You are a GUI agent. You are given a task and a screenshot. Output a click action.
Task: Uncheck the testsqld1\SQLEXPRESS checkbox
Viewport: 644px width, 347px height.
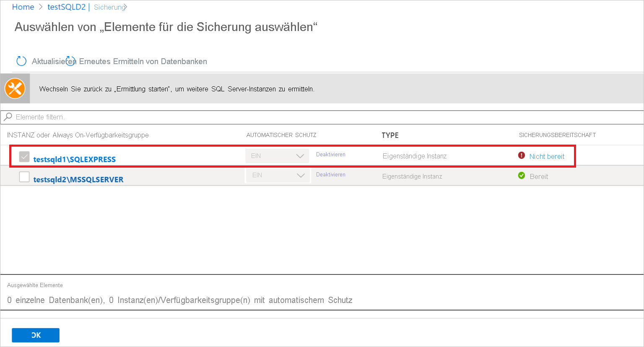(24, 156)
